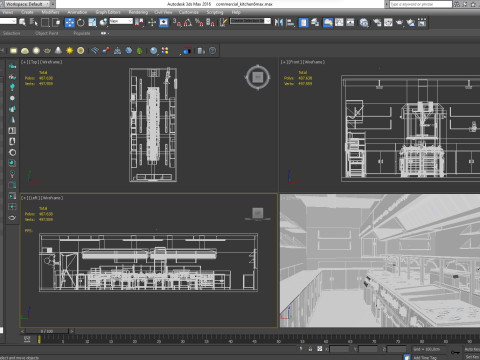Open the Create menu
The image size is (480, 360).
point(27,12)
